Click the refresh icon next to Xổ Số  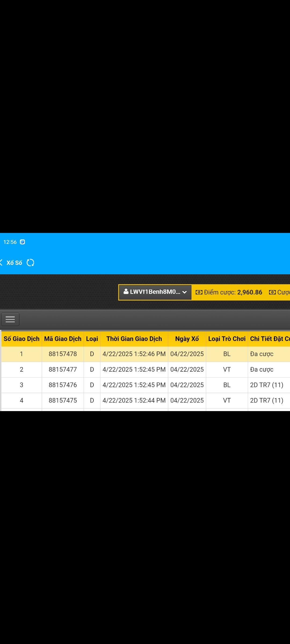[30, 263]
